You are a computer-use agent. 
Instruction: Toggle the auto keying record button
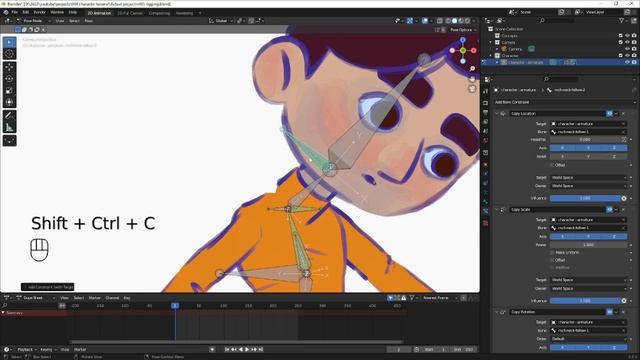click(x=212, y=349)
